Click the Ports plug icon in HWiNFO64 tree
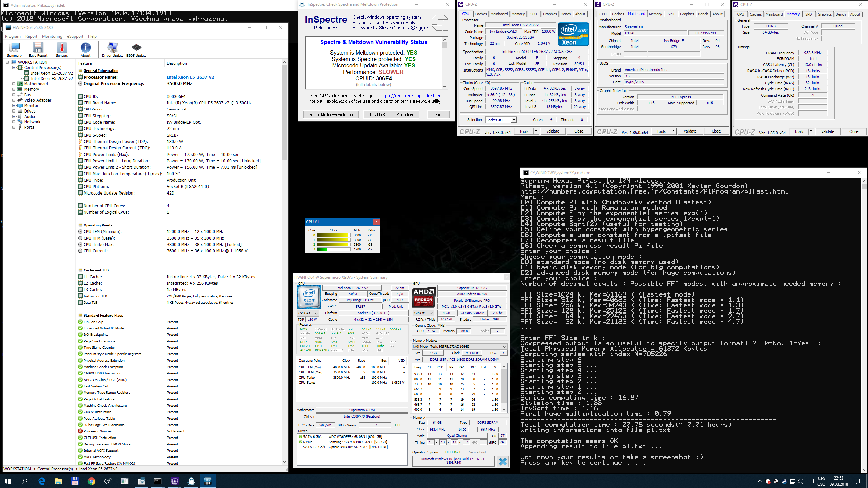 pos(20,127)
